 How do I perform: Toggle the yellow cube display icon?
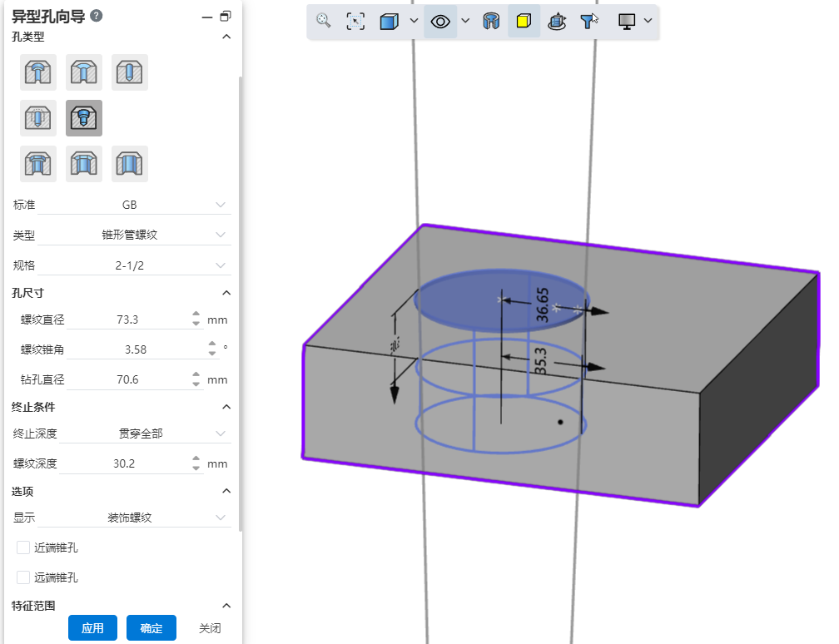[524, 22]
